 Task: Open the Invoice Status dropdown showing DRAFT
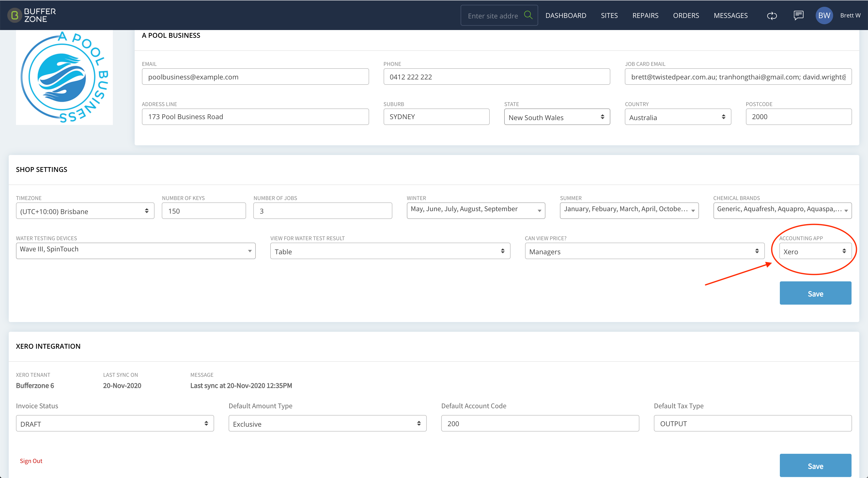point(115,424)
